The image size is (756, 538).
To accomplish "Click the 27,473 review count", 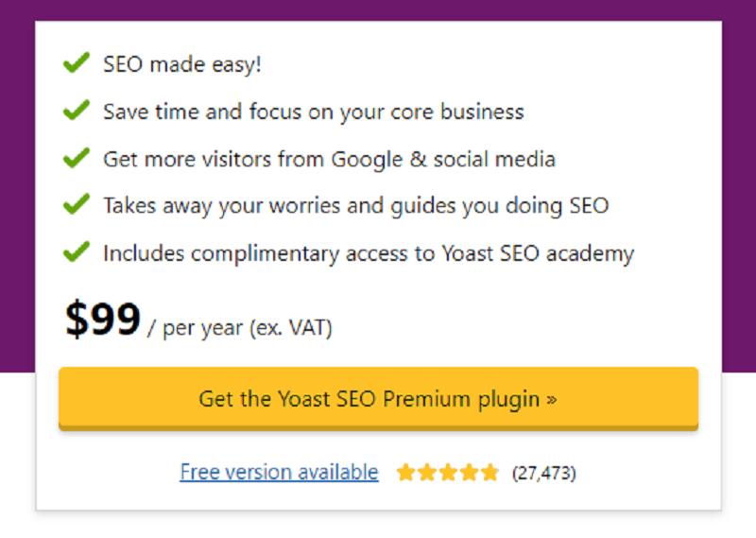I will coord(544,474).
